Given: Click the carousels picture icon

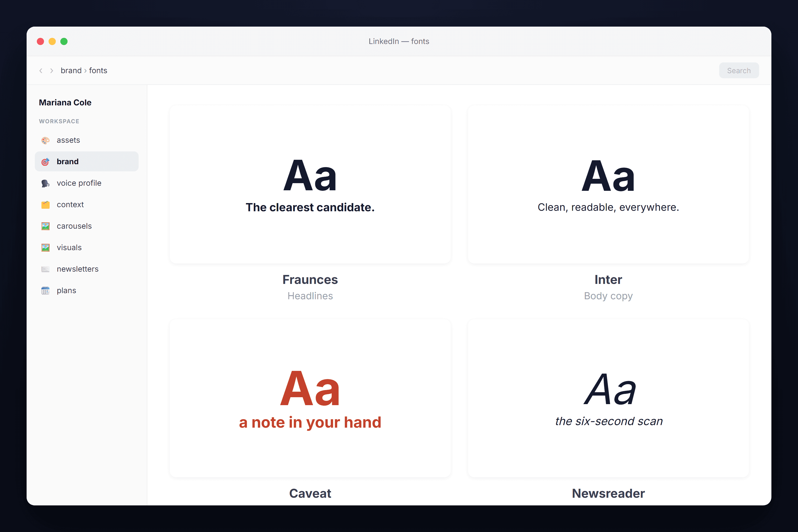Looking at the screenshot, I should 46,226.
